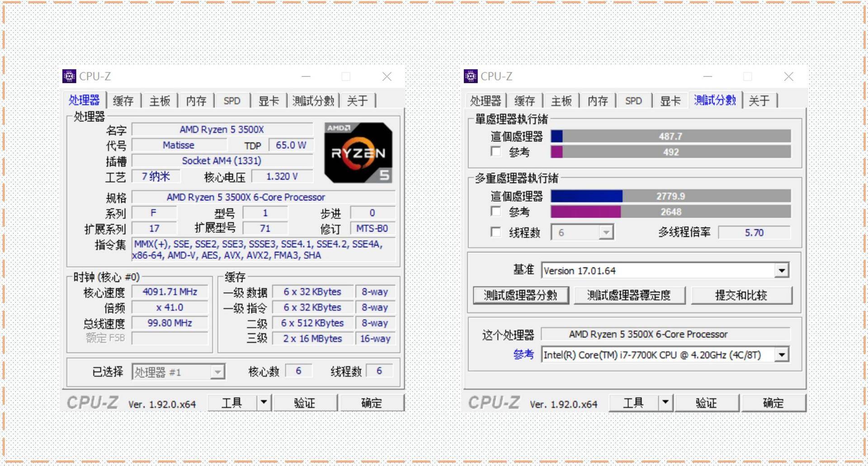868x466 pixels.
Task: Switch to 缓存 tab in left window
Action: point(123,101)
